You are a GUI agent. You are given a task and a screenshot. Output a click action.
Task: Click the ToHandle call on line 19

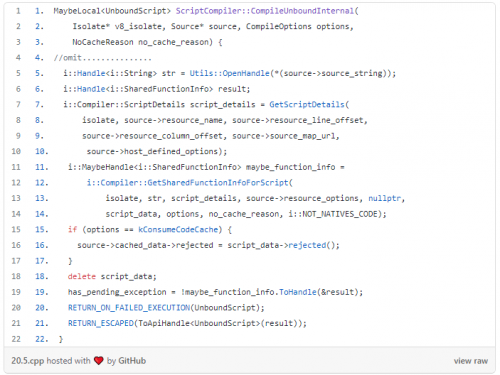pyautogui.click(x=298, y=292)
